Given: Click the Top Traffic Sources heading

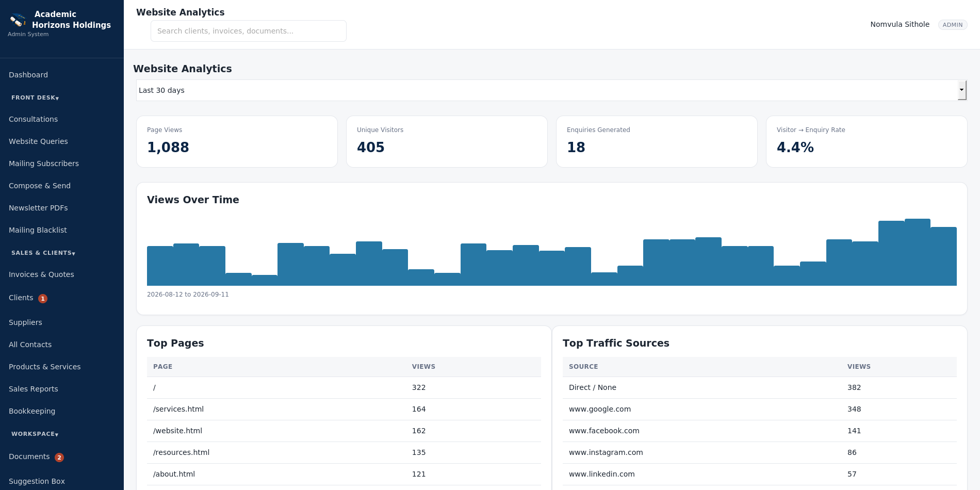Looking at the screenshot, I should 616,343.
